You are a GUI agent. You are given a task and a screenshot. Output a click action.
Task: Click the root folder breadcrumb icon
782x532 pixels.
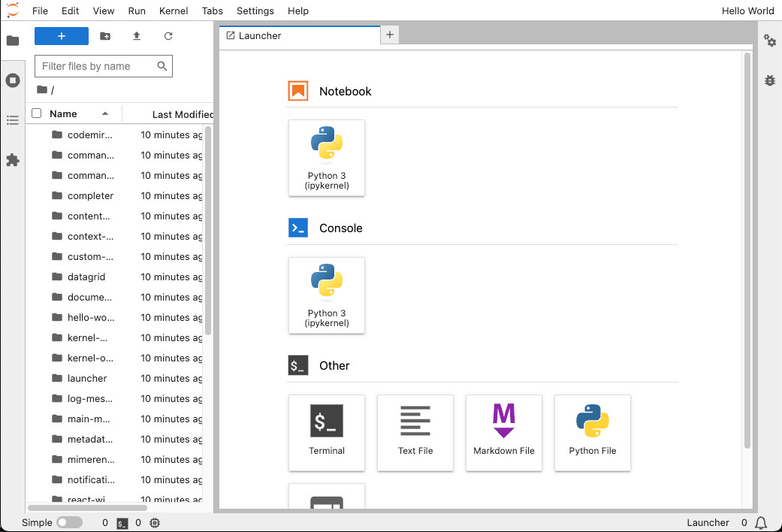(42, 89)
